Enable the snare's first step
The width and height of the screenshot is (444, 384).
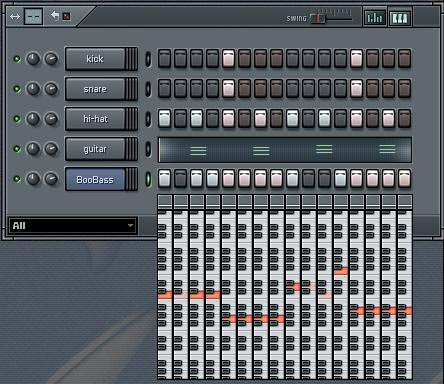[164, 88]
